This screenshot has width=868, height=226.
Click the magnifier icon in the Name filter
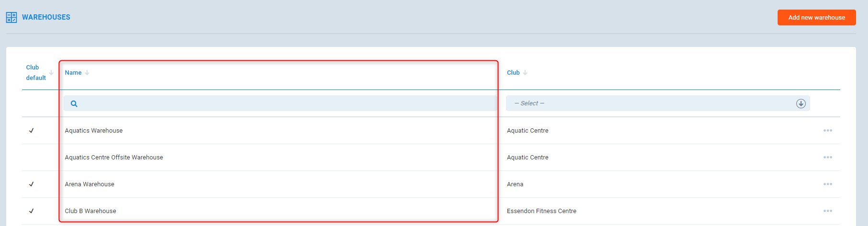[x=74, y=103]
